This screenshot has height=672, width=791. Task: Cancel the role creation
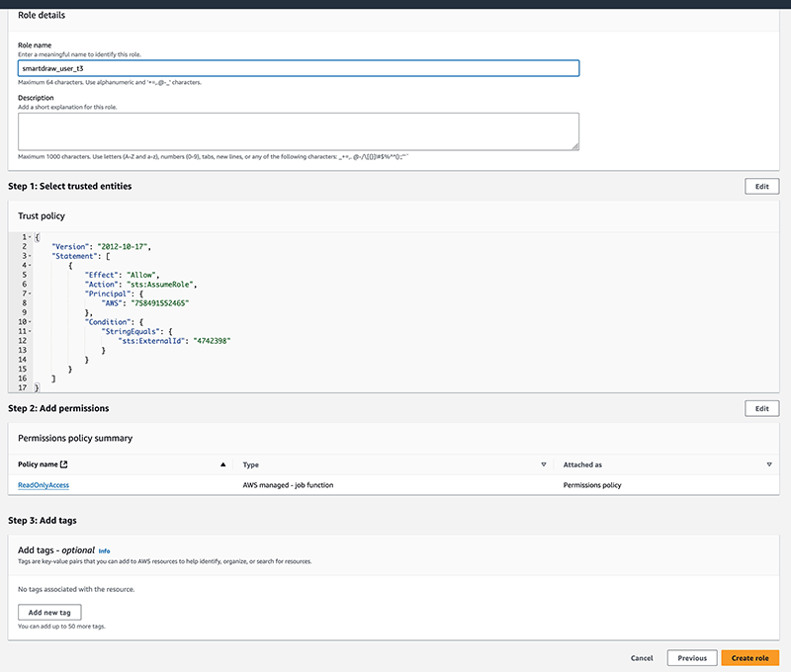[x=642, y=657]
